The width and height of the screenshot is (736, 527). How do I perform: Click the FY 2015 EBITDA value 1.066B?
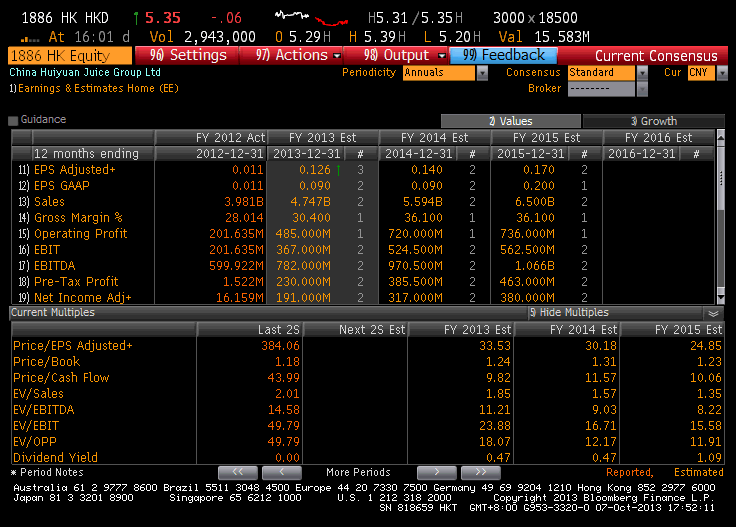[x=535, y=266]
